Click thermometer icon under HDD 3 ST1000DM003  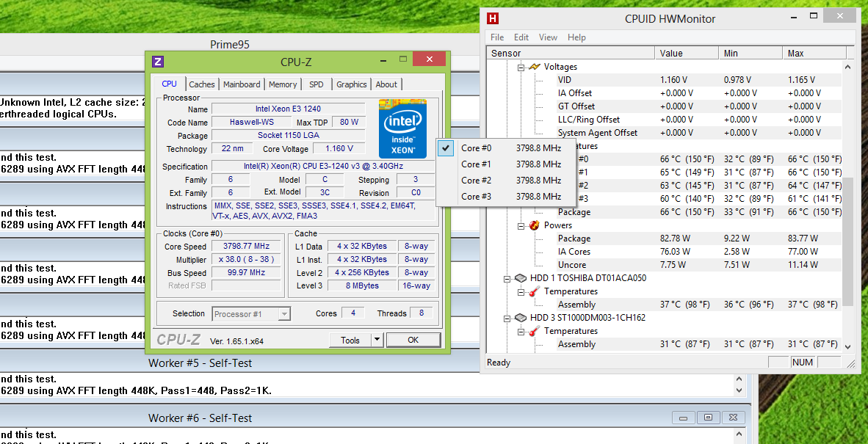(x=534, y=331)
